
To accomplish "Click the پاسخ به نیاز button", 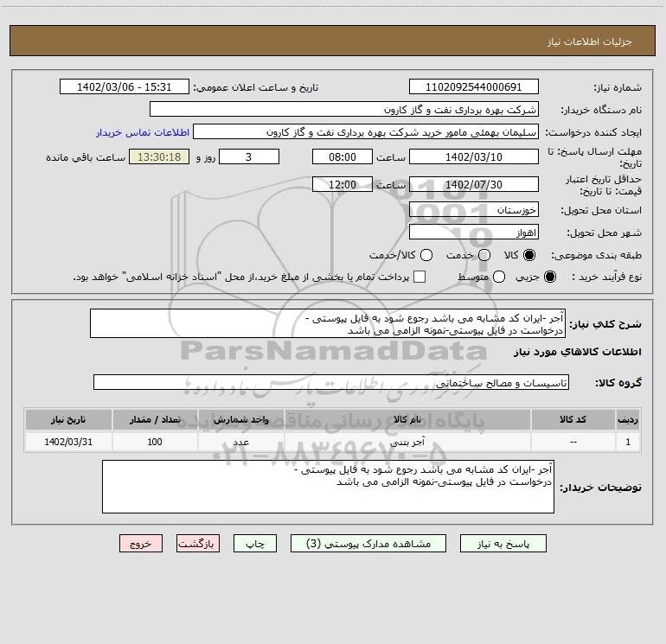I will pyautogui.click(x=503, y=544).
